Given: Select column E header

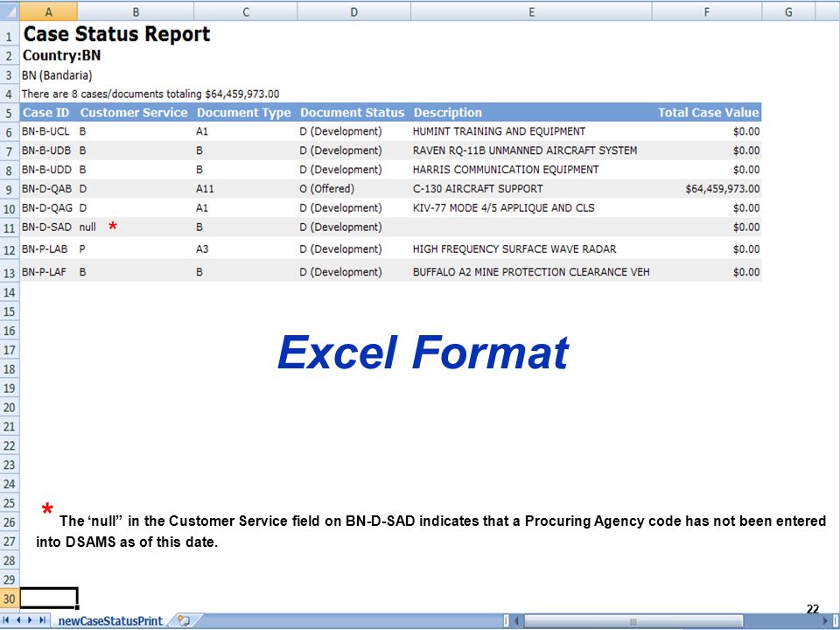Looking at the screenshot, I should point(531,11).
